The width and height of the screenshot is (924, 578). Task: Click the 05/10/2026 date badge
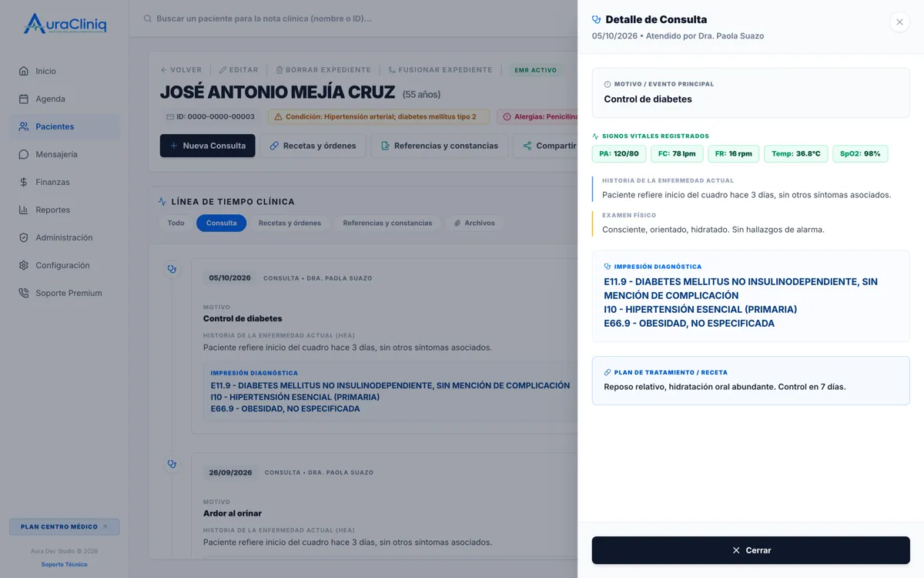230,277
